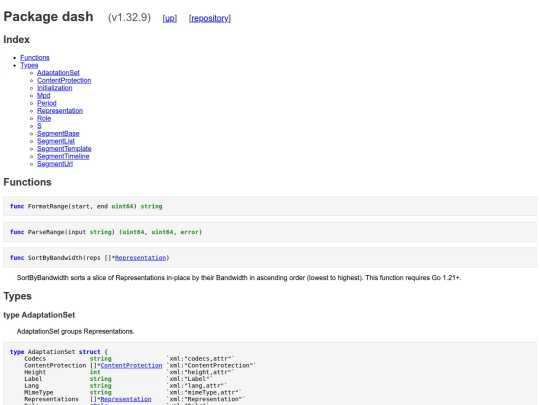Screen dimensions: 540x405
Task: Click the Label field name
Action: [x=33, y=379]
